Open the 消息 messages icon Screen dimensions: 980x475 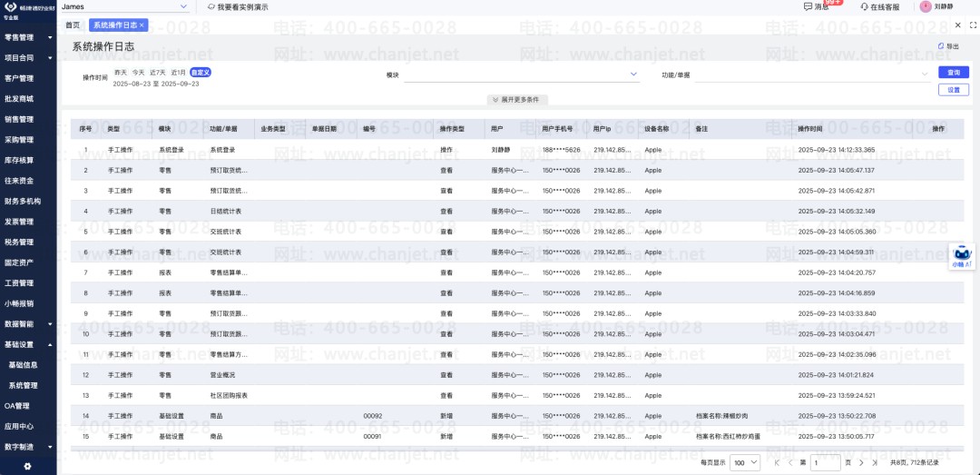tap(817, 7)
